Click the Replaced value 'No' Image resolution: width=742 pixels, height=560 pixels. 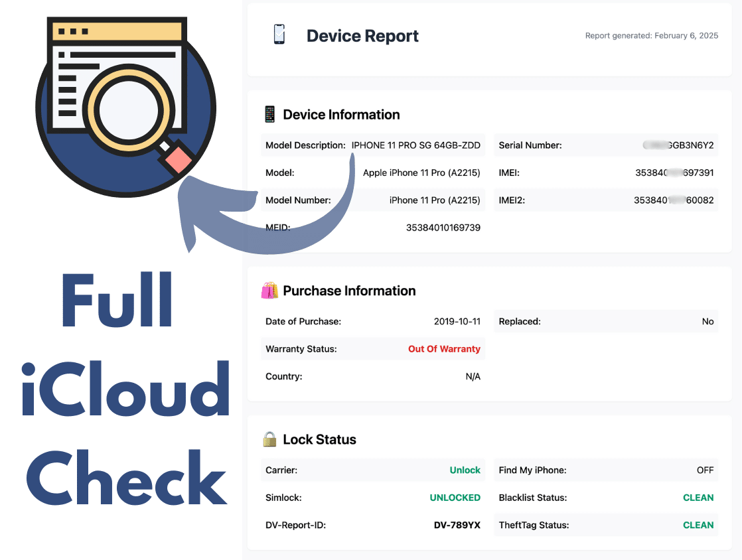pyautogui.click(x=707, y=321)
